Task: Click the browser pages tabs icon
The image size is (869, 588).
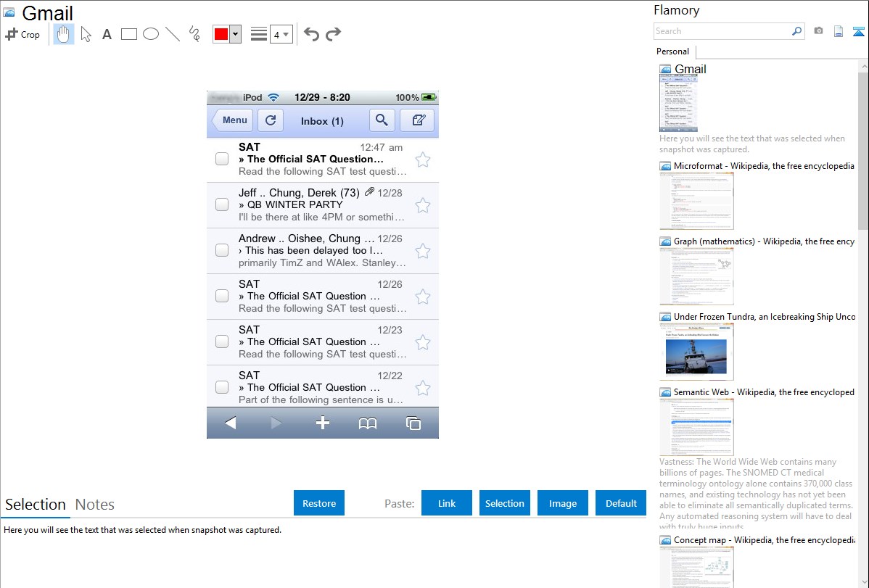Action: point(413,423)
